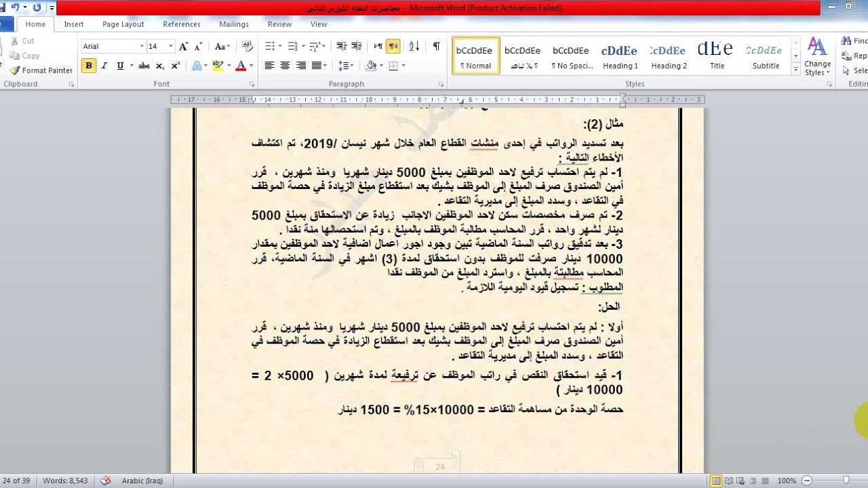
Task: Toggle Bold formatting
Action: (x=89, y=66)
